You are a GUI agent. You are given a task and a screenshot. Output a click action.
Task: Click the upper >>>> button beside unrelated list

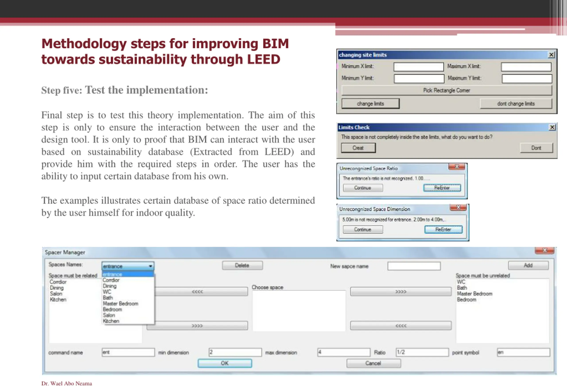pos(401,292)
